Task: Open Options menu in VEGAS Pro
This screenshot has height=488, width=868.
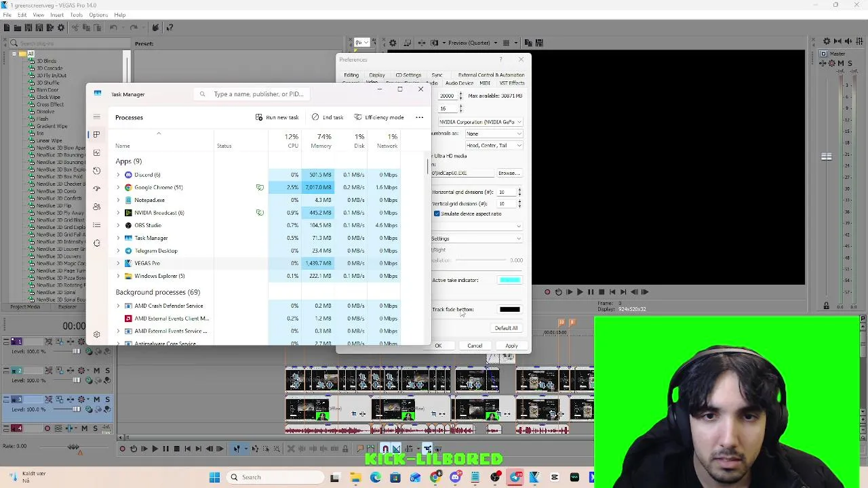Action: tap(98, 15)
